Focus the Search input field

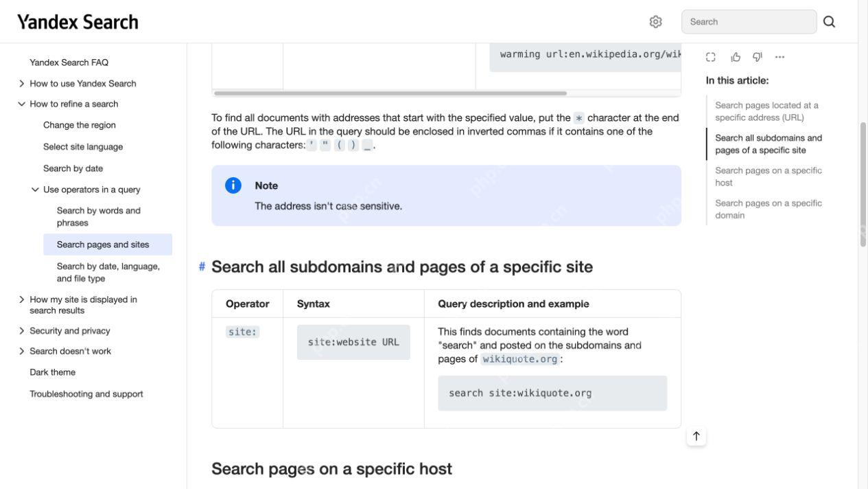[x=749, y=22]
